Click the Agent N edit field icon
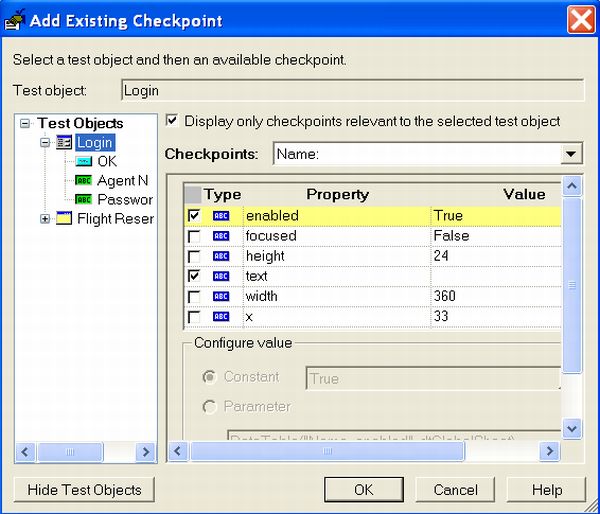The image size is (600, 514). click(83, 180)
